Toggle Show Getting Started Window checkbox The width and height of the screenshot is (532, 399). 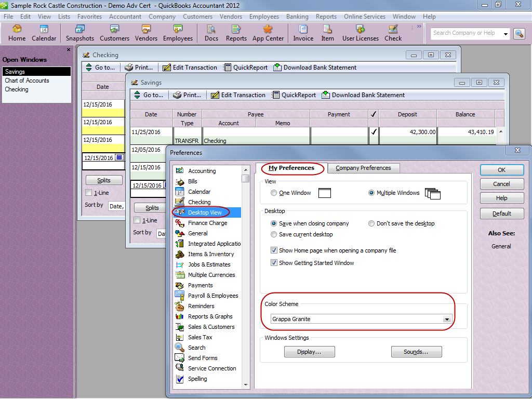(x=274, y=263)
